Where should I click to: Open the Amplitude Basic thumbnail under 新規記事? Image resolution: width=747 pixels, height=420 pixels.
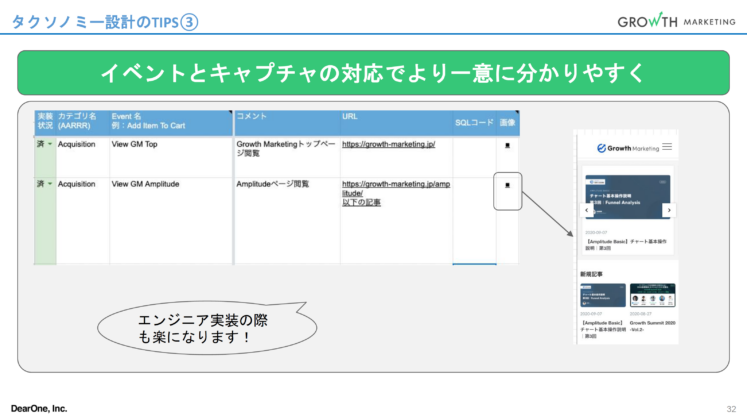click(603, 295)
